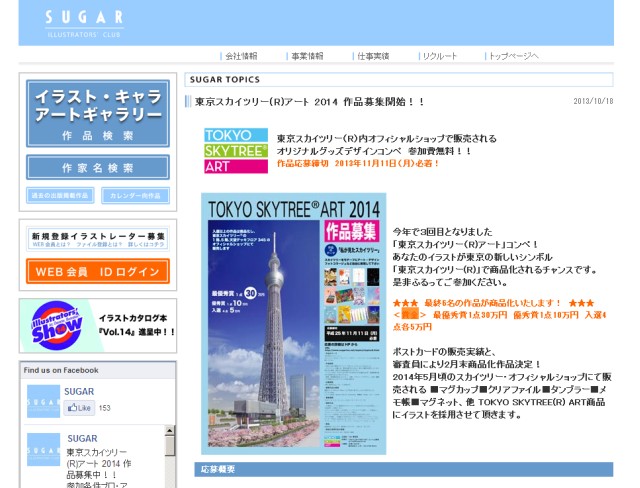Click the SUGAR TOPICS heading
640x488 pixels.
click(x=225, y=80)
